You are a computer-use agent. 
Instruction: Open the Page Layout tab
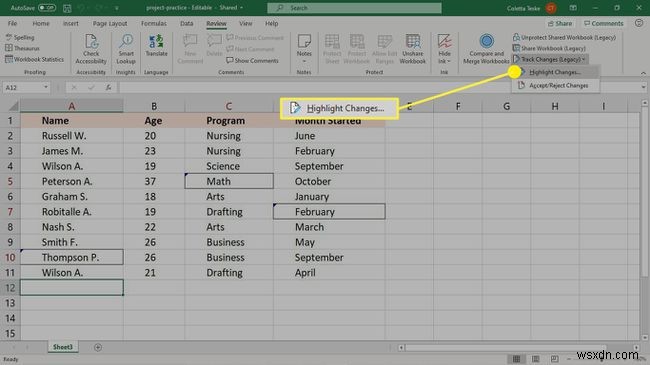[x=110, y=24]
